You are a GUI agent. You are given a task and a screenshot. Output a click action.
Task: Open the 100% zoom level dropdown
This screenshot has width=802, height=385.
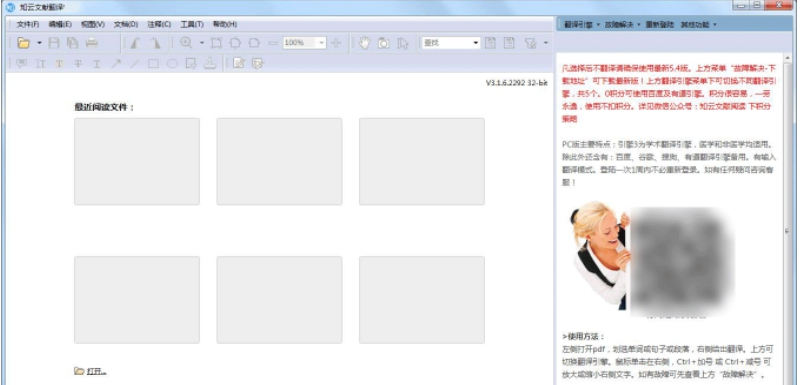322,43
